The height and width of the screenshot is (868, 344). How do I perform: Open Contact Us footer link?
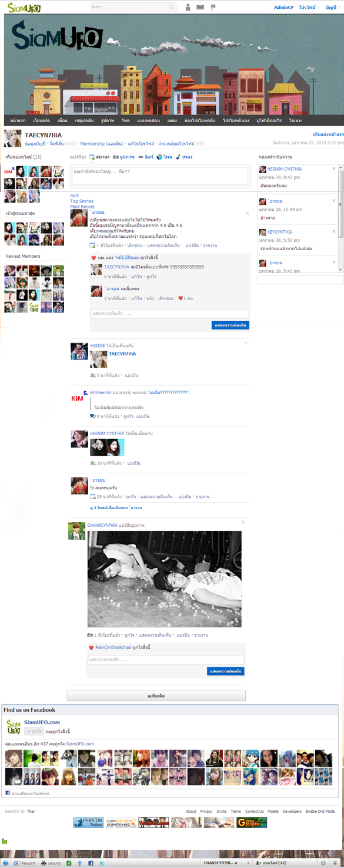coord(255,811)
